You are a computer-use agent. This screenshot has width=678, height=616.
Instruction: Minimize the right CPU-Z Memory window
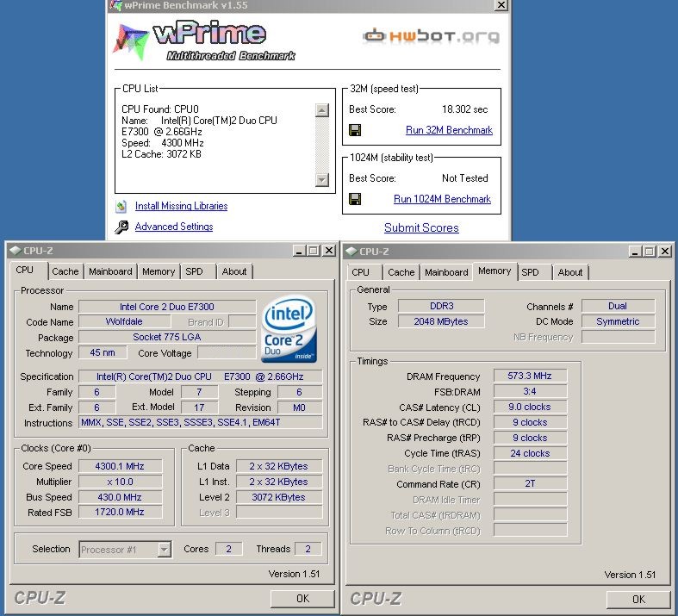pos(635,252)
